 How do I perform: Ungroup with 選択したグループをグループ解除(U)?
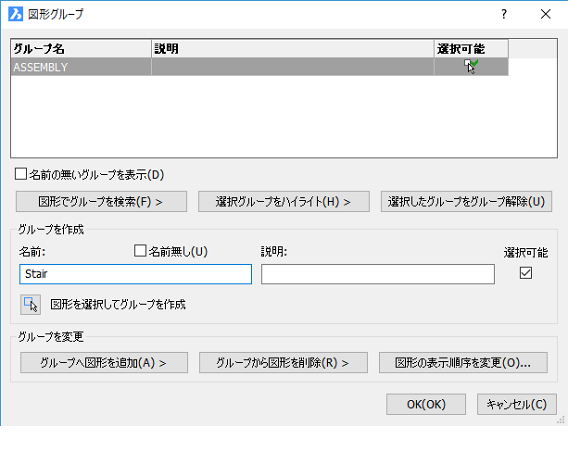tap(466, 201)
